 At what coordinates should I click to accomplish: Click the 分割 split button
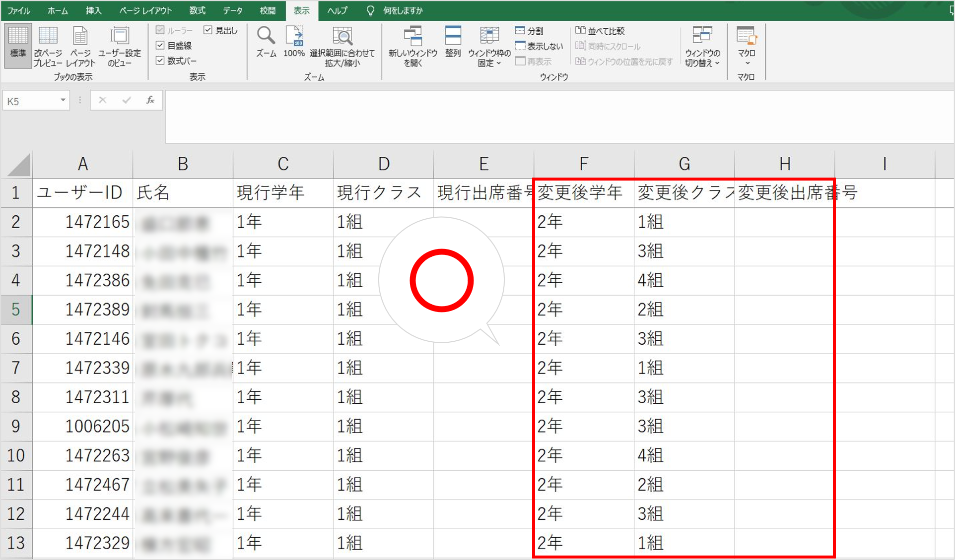pyautogui.click(x=530, y=31)
